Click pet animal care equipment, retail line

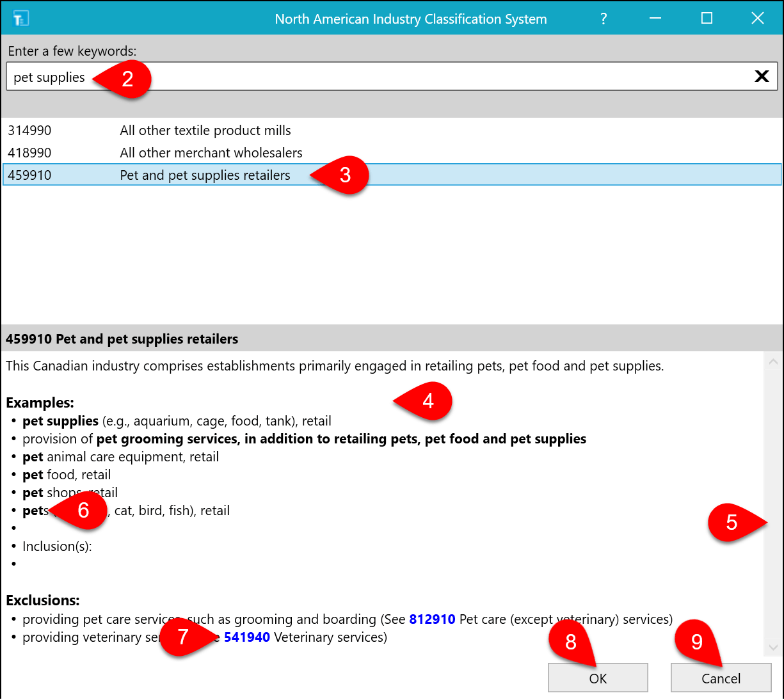pyautogui.click(x=120, y=457)
